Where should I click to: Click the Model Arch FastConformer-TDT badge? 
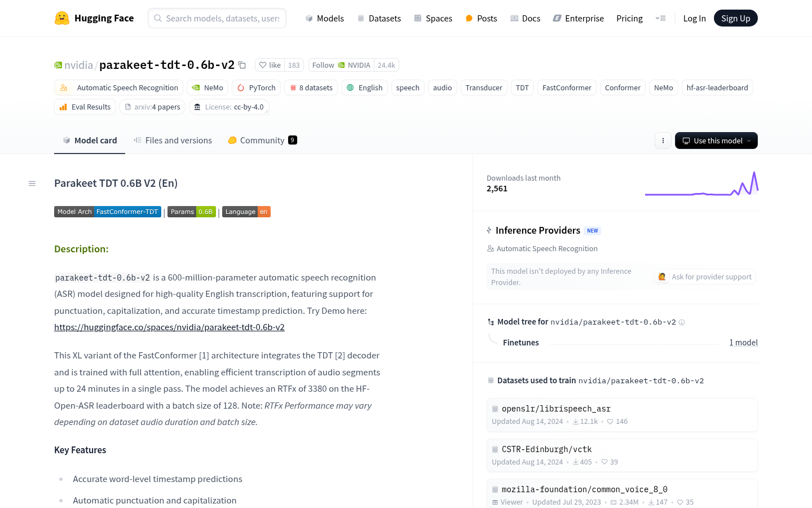point(108,212)
